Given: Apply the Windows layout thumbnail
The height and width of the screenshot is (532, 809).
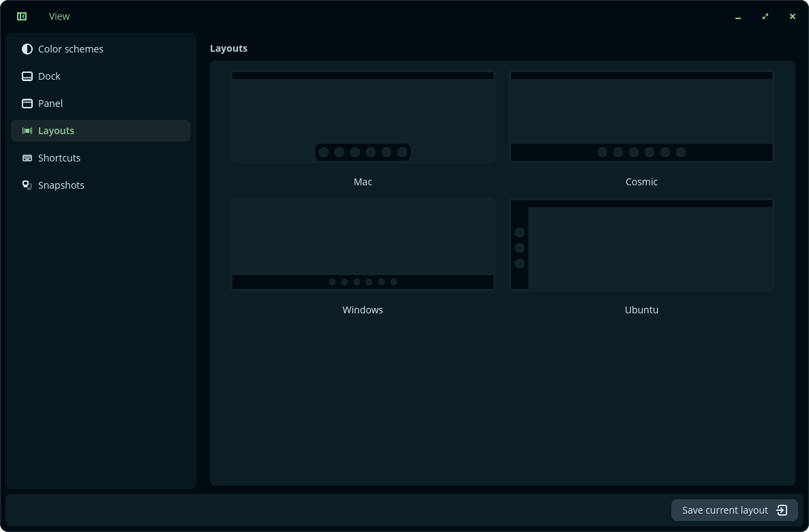Looking at the screenshot, I should pyautogui.click(x=363, y=245).
